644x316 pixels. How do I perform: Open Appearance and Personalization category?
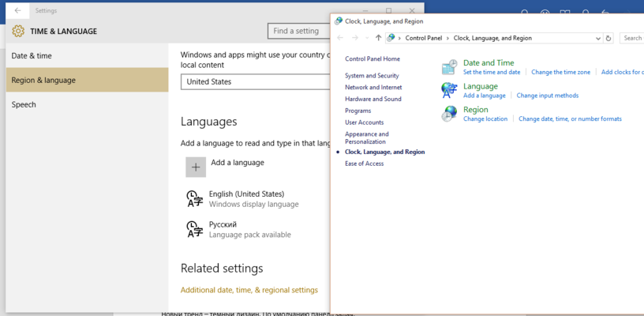point(367,137)
